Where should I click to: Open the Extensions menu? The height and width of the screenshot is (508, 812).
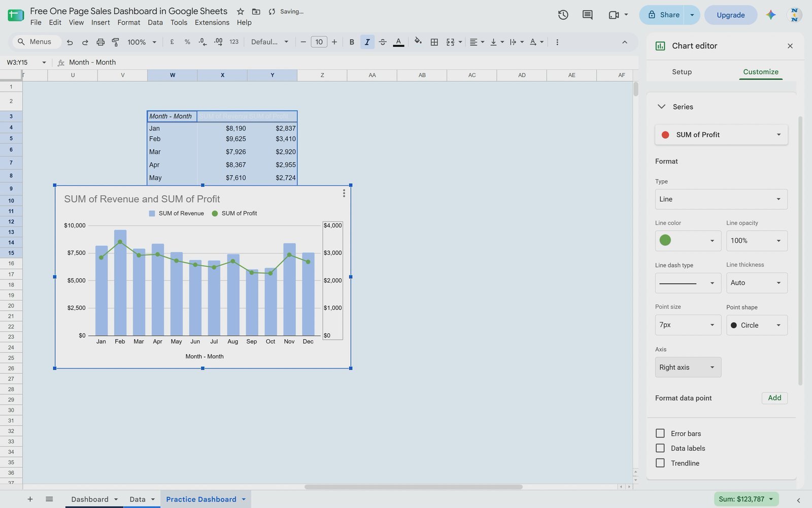point(212,22)
